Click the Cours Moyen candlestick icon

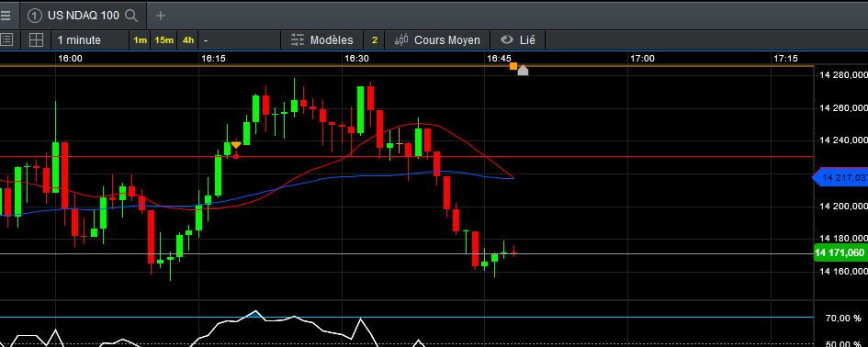pos(401,39)
